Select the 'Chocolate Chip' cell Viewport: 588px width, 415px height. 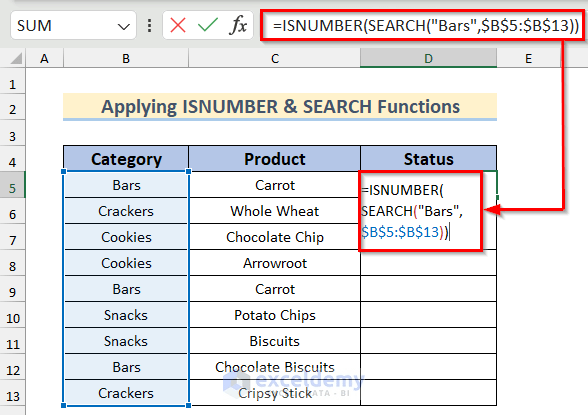pyautogui.click(x=275, y=237)
